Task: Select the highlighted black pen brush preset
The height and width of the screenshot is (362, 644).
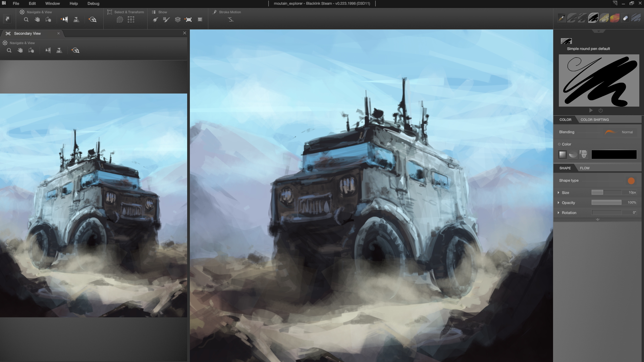Action: coord(593,18)
